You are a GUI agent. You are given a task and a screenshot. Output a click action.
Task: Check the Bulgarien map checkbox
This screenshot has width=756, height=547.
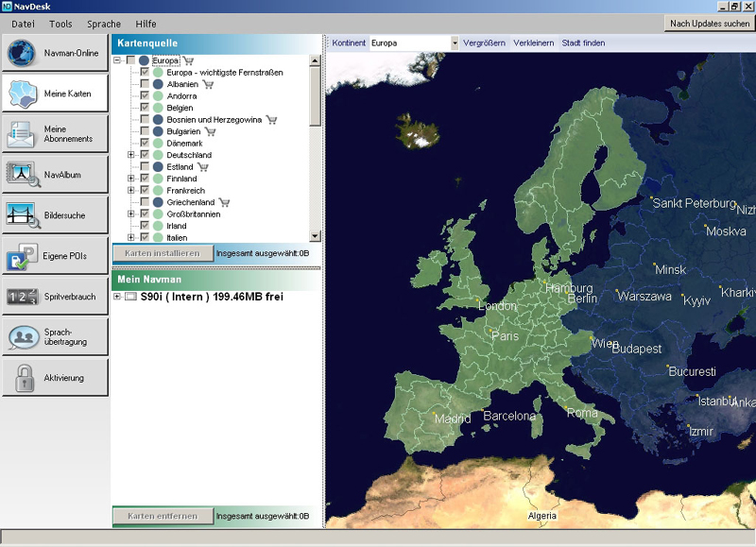(145, 131)
